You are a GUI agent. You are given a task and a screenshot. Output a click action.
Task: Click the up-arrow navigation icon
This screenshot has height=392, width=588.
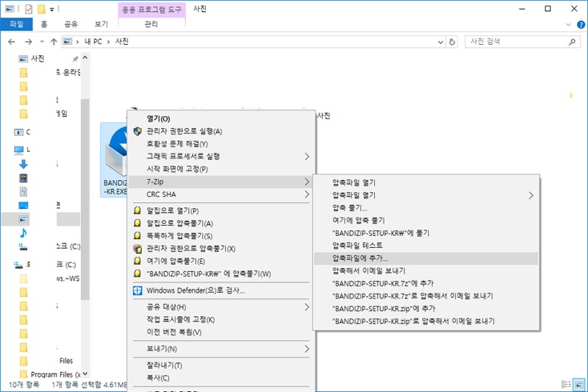coord(54,41)
